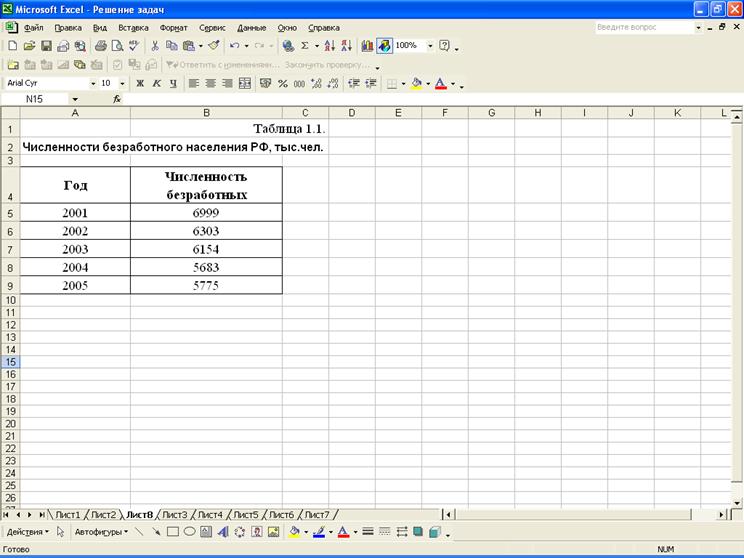The width and height of the screenshot is (744, 558).
Task: Apply the fill color paint bucket on the formatting toolbar
Action: [417, 84]
